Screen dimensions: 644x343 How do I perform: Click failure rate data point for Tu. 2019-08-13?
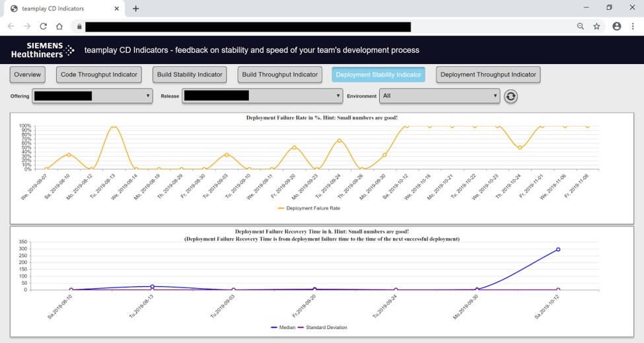coord(114,126)
